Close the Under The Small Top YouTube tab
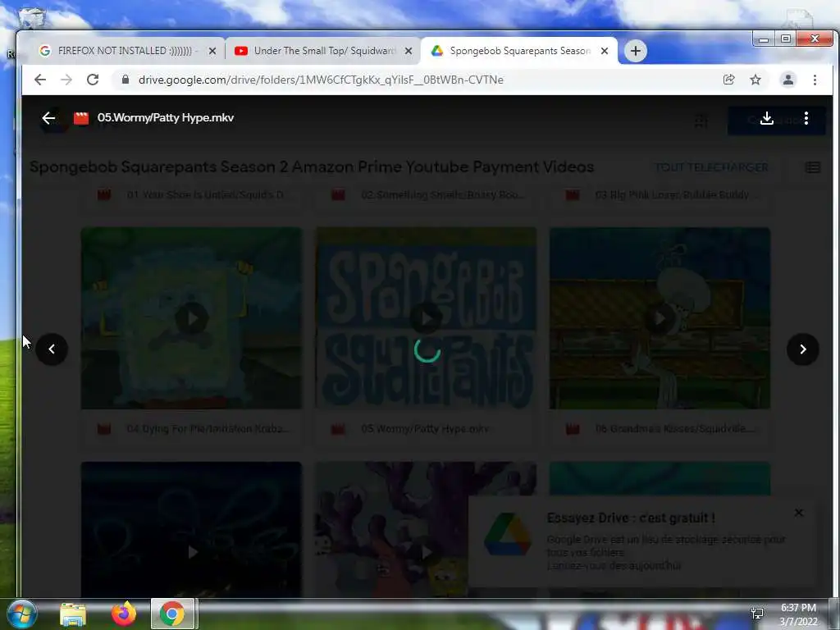840x630 pixels. tap(409, 51)
